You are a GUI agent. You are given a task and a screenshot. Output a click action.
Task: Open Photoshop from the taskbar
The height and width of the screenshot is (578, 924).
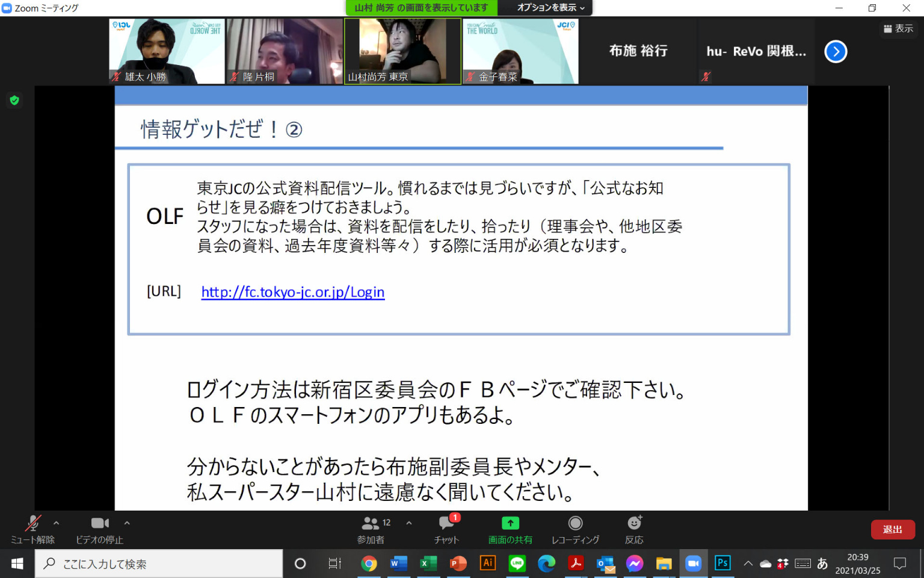(722, 564)
